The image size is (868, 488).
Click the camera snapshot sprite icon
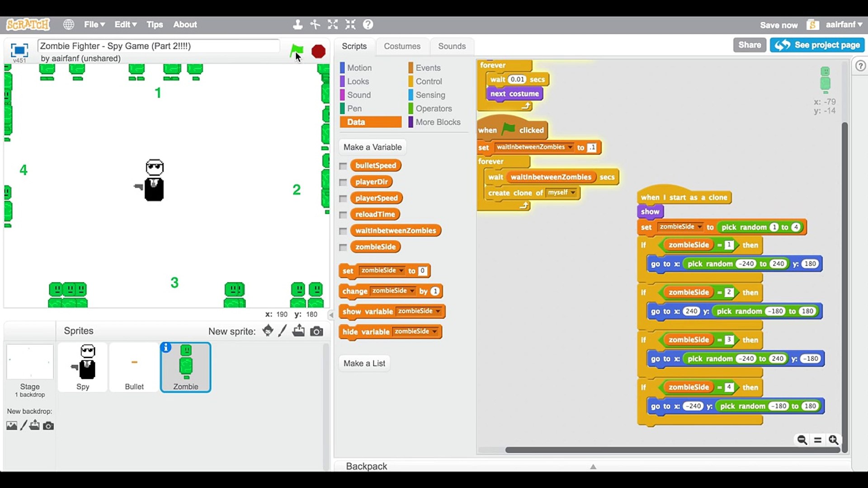click(316, 331)
